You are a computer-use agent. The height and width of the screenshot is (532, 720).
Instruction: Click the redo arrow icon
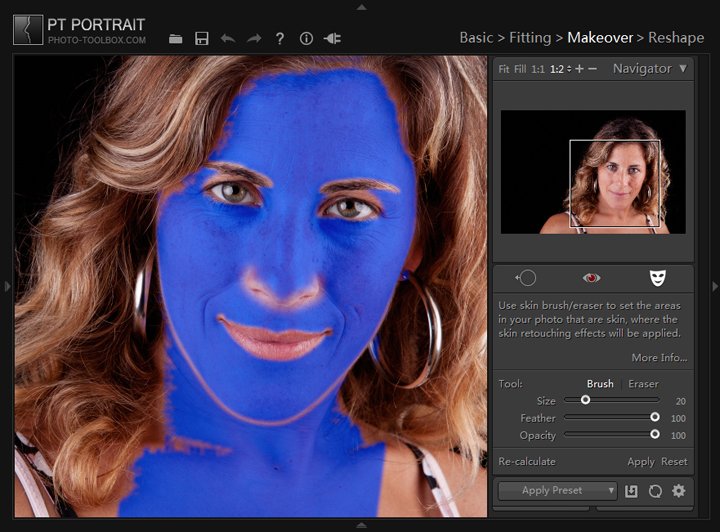(254, 39)
